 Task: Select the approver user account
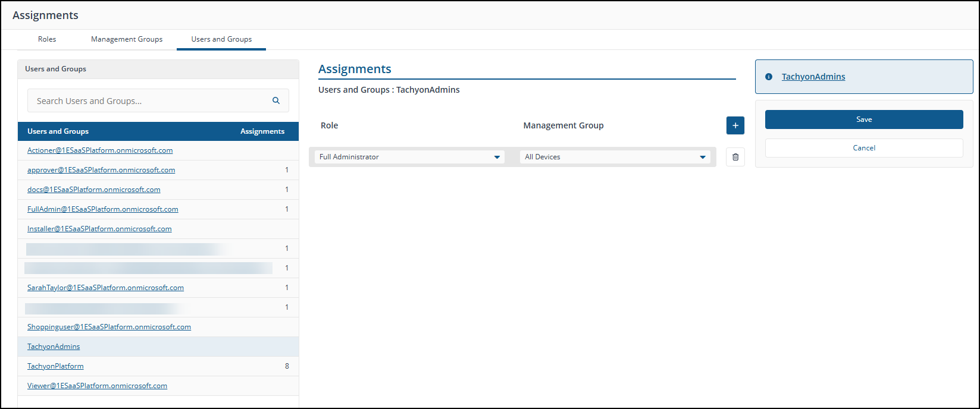tap(101, 170)
